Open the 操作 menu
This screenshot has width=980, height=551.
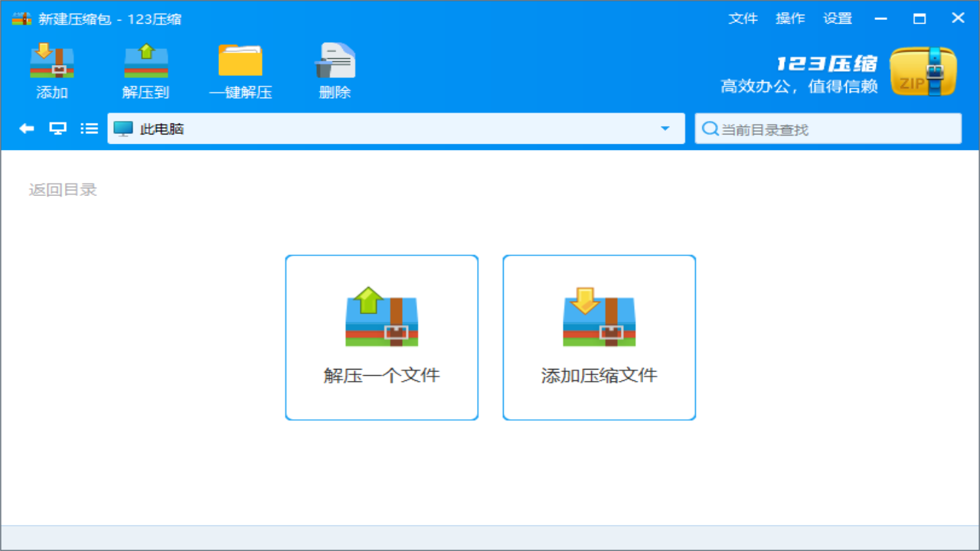point(790,18)
